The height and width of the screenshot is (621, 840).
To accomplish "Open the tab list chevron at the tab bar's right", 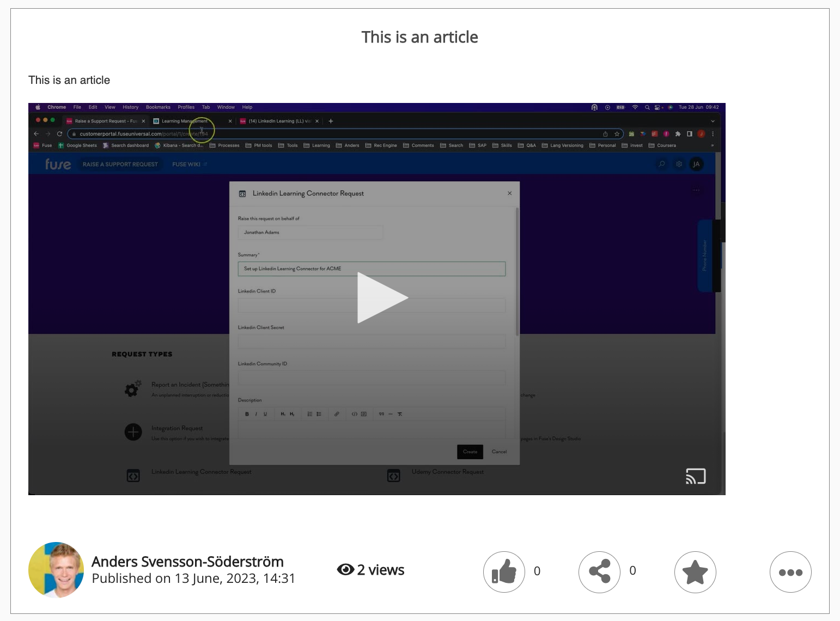I will click(x=713, y=121).
